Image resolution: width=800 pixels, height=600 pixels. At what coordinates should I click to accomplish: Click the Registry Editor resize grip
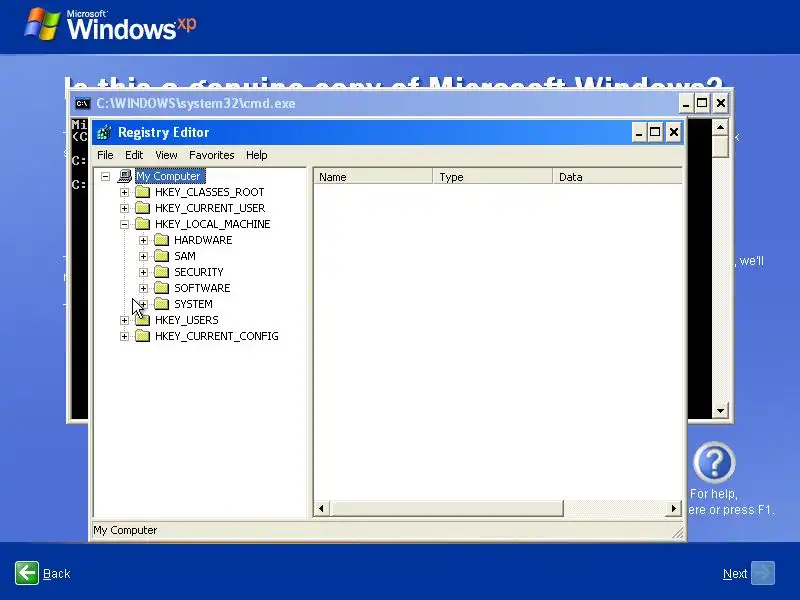pos(678,532)
